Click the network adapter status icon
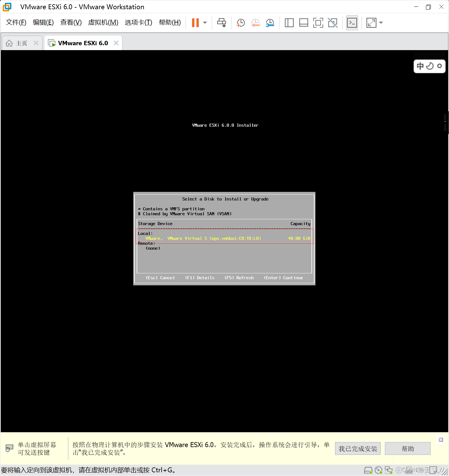The width and height of the screenshot is (449, 476). tap(389, 470)
